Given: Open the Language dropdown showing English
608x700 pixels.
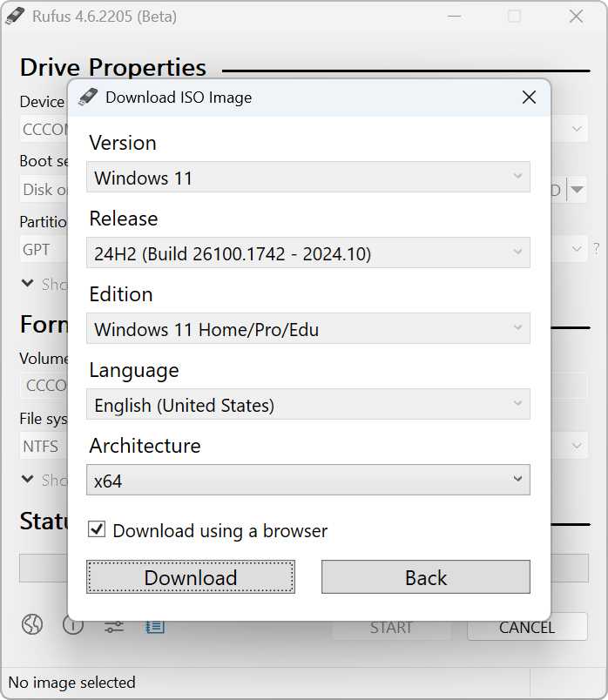Looking at the screenshot, I should click(308, 405).
